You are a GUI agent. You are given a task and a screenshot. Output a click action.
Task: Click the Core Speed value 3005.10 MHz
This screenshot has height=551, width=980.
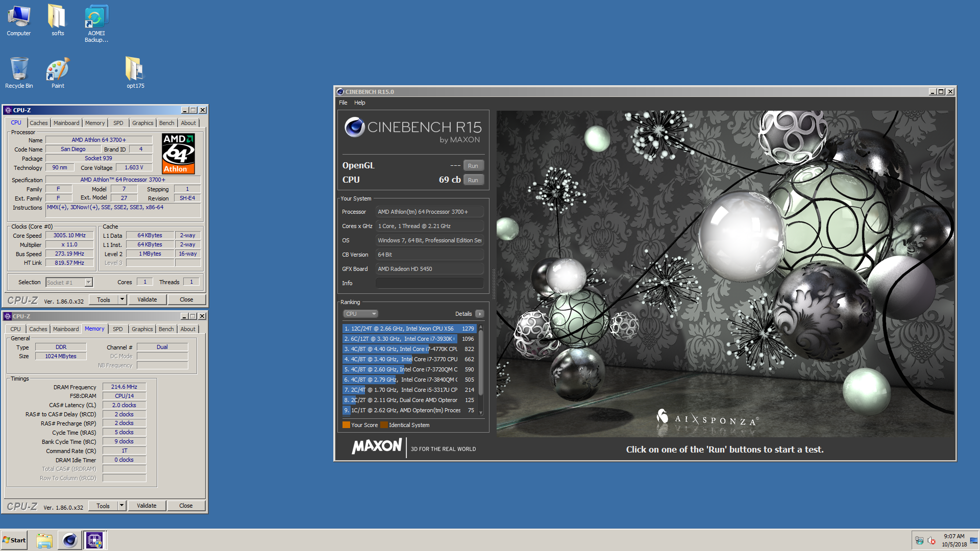click(x=69, y=235)
